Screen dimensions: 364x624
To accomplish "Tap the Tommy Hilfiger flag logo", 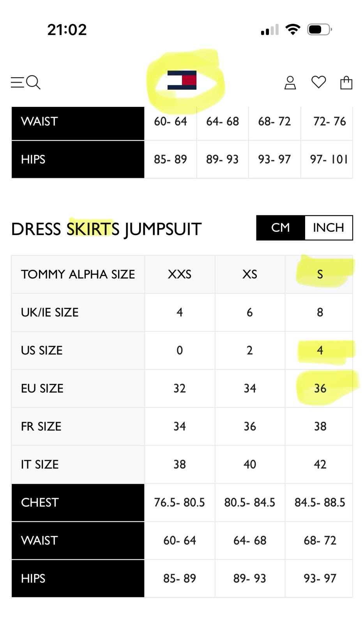I will click(x=182, y=80).
